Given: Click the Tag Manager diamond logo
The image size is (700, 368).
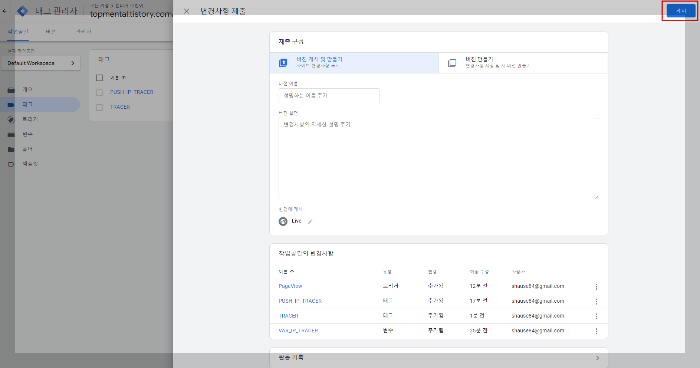Looking at the screenshot, I should pyautogui.click(x=22, y=11).
